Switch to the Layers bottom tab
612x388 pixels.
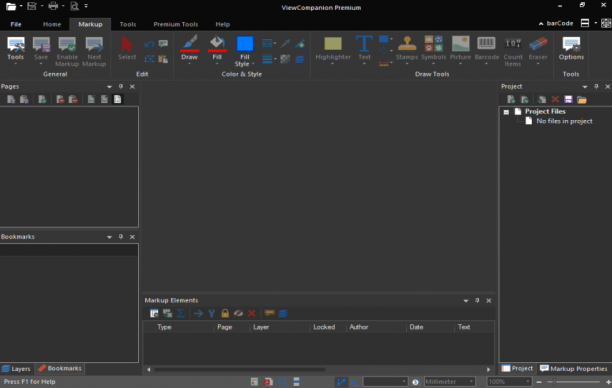point(16,368)
